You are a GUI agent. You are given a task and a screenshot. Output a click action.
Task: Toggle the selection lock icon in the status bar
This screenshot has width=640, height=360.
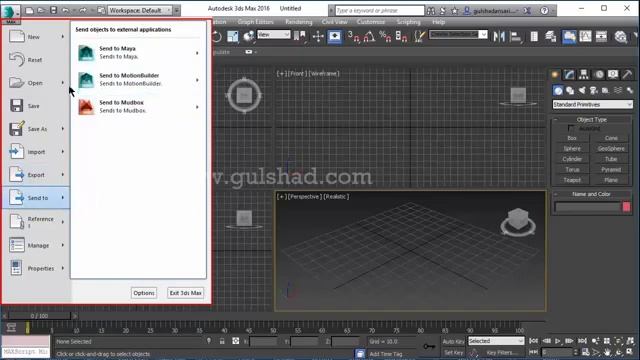click(x=222, y=341)
